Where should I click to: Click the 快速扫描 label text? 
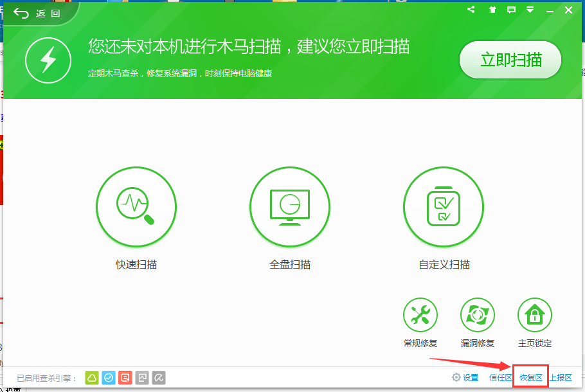136,265
